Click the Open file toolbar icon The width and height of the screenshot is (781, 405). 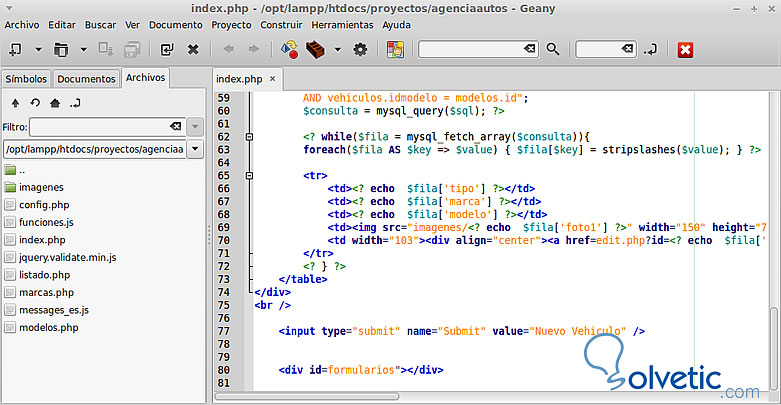click(61, 49)
